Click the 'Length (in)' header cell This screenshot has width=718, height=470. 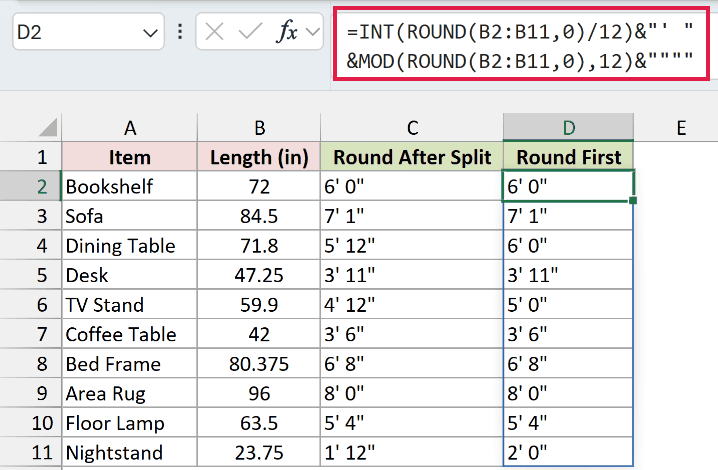pos(259,157)
